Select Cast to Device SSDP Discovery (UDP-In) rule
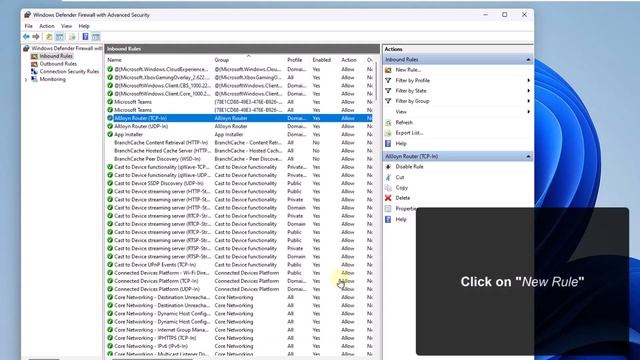 pyautogui.click(x=239, y=183)
